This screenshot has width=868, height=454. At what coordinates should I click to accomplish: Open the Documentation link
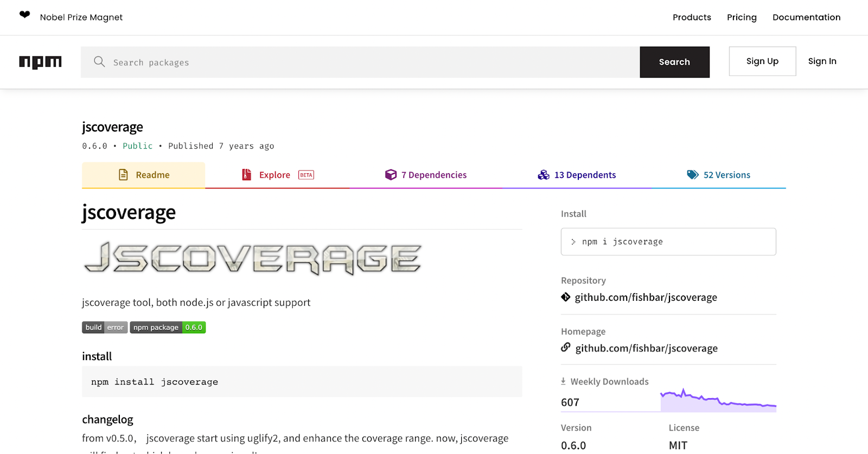click(806, 17)
